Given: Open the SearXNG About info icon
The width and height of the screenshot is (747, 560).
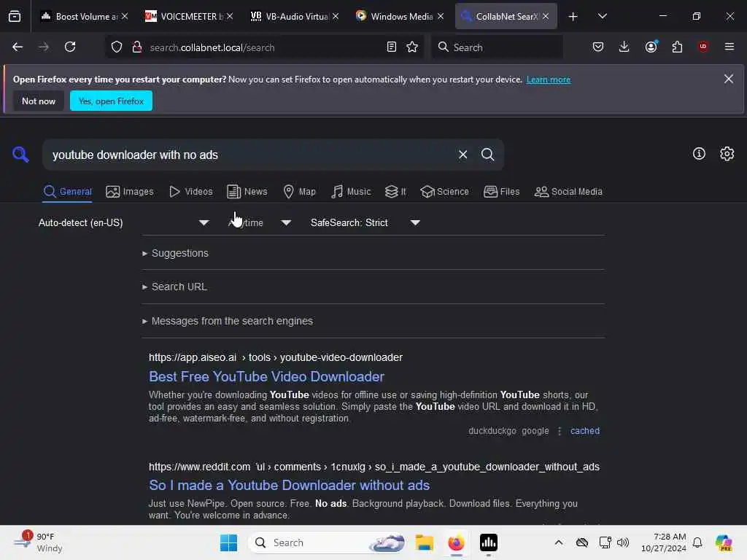Looking at the screenshot, I should pyautogui.click(x=699, y=153).
